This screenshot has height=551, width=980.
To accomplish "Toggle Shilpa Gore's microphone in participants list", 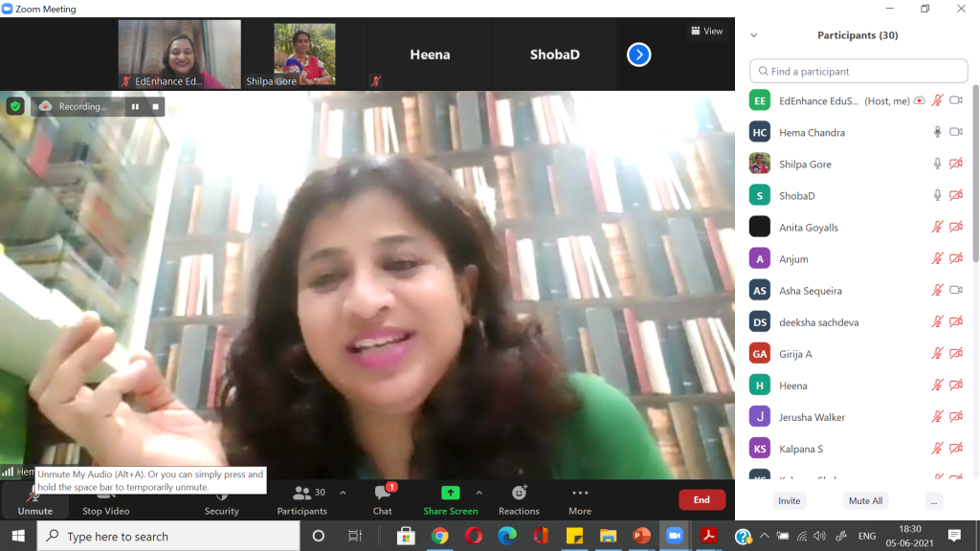I will 938,164.
